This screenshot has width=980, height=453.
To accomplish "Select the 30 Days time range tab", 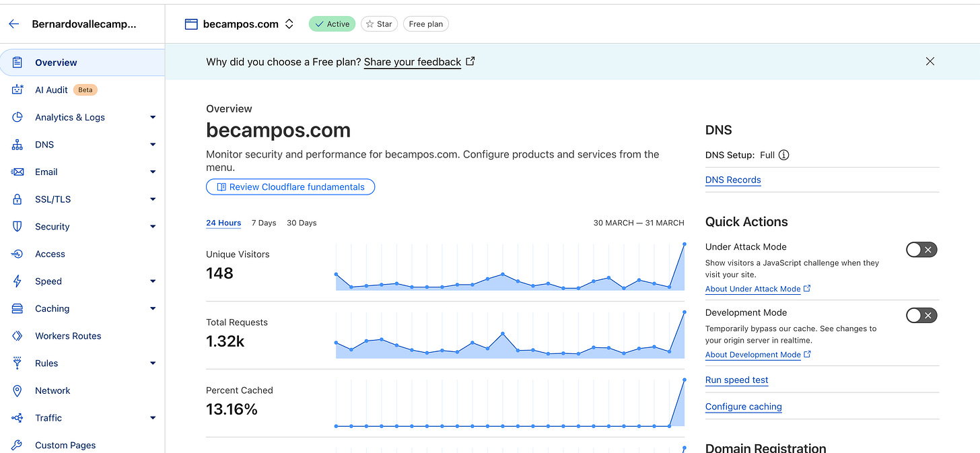I will pos(302,223).
